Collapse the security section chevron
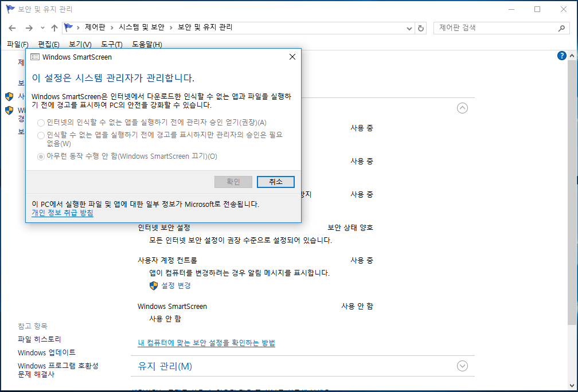Screen dimensions: 578x392 coord(462,108)
